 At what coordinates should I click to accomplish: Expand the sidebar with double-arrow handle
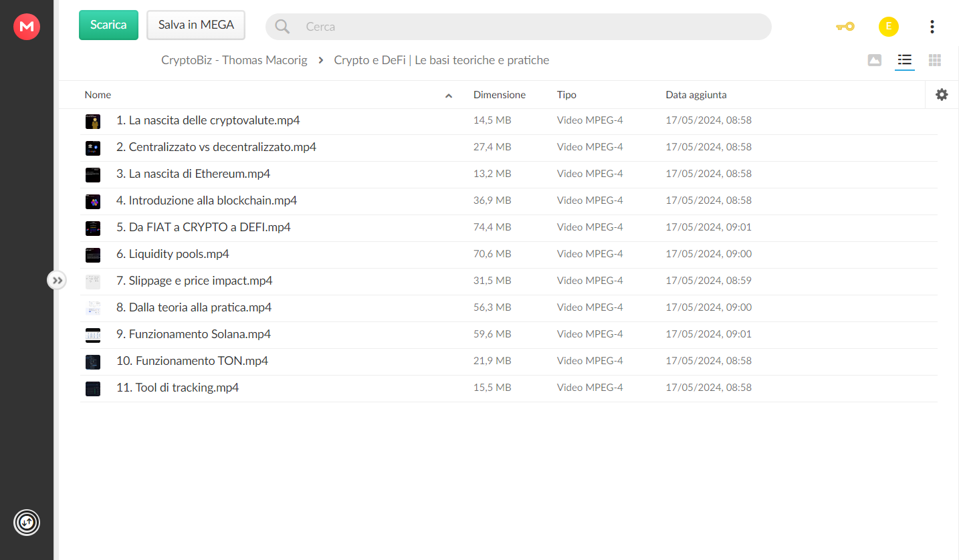[x=58, y=280]
